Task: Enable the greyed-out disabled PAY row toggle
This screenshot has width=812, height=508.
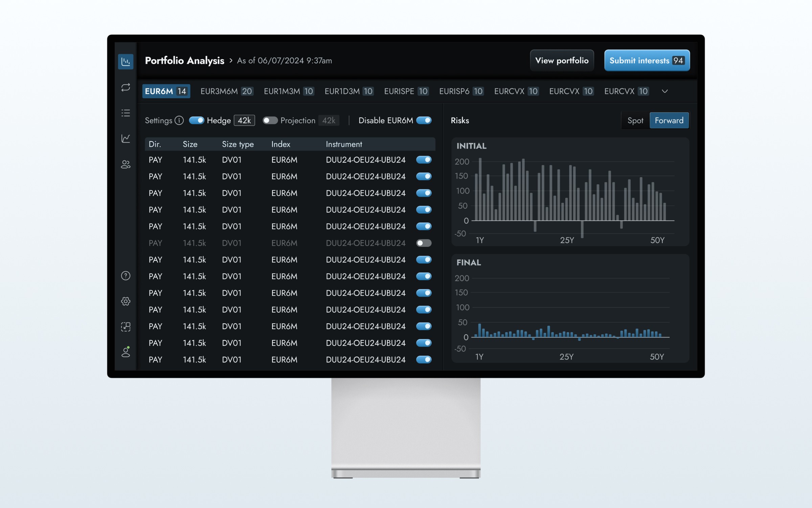Action: 424,243
